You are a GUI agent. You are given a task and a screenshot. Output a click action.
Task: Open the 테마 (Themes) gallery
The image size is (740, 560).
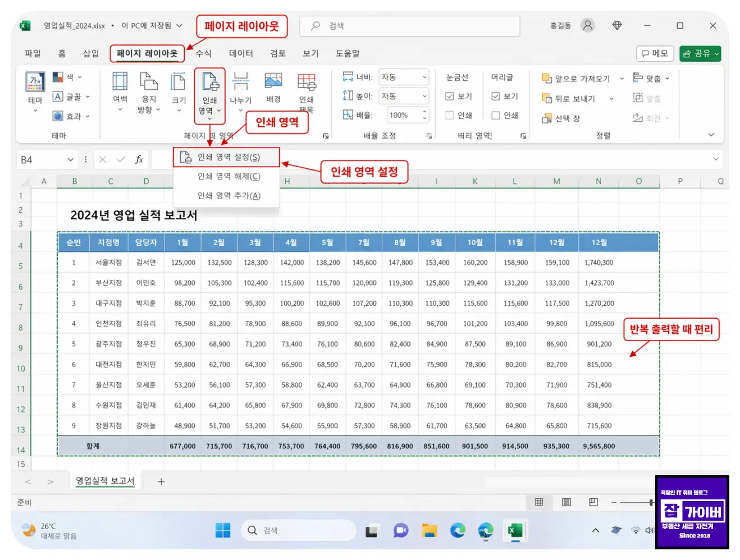pyautogui.click(x=35, y=93)
